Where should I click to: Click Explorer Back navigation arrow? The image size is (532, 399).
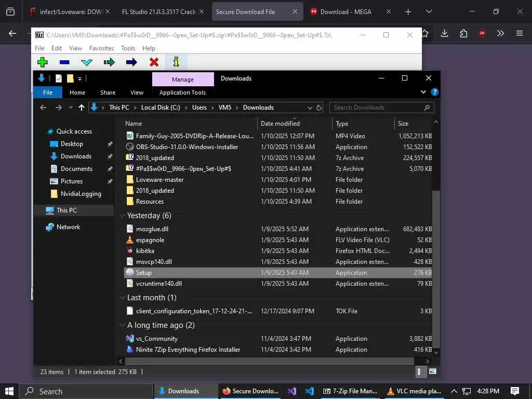(x=43, y=108)
